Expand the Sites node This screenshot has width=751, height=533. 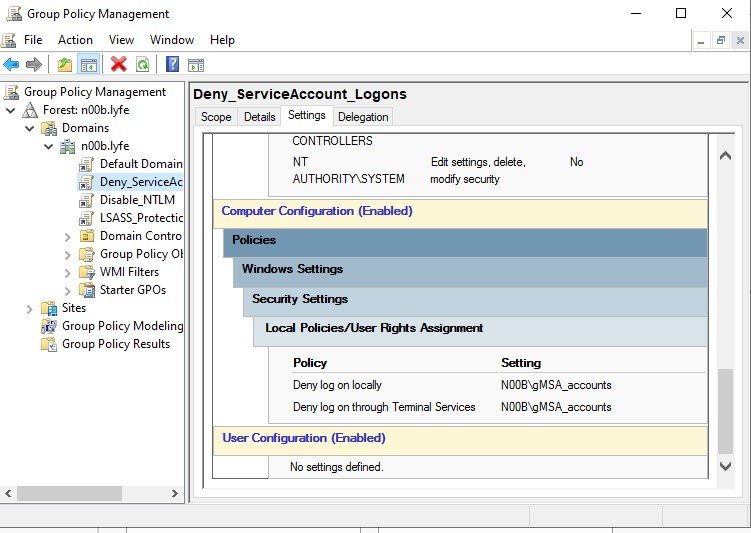[30, 309]
